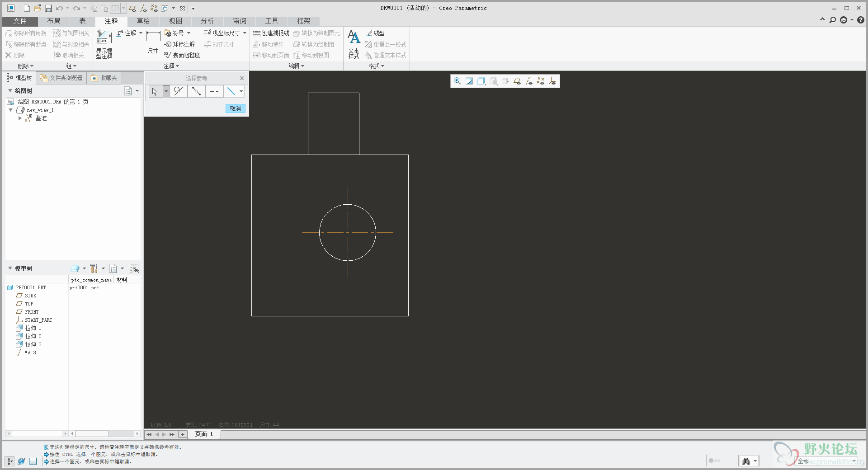
Task: Toggle datum plane display in graphics toolbar
Action: click(517, 81)
